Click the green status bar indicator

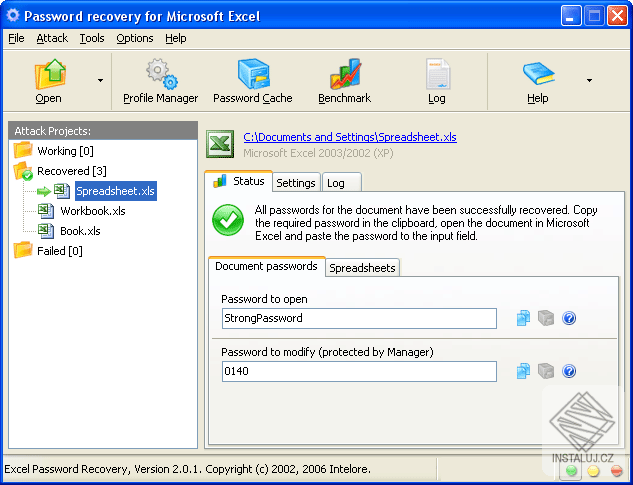571,471
